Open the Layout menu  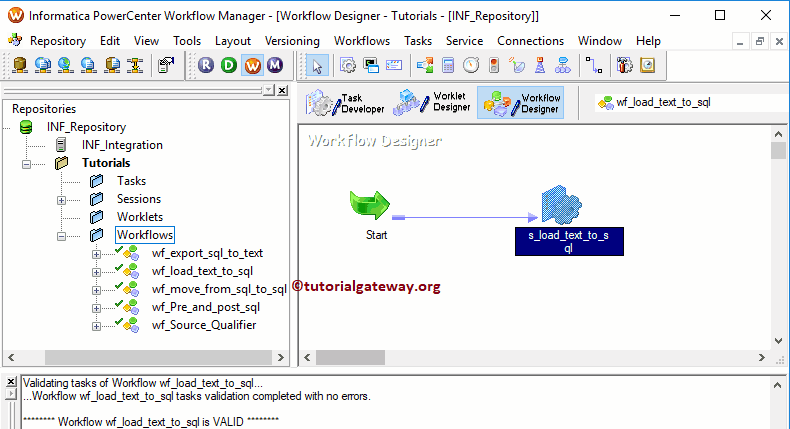click(233, 41)
